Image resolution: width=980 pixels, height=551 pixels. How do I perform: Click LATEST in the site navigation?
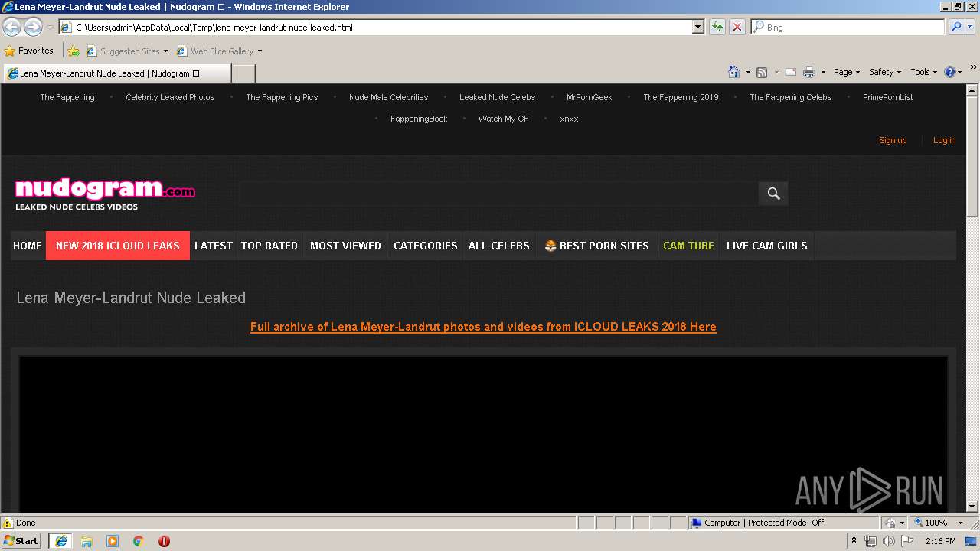pyautogui.click(x=214, y=246)
